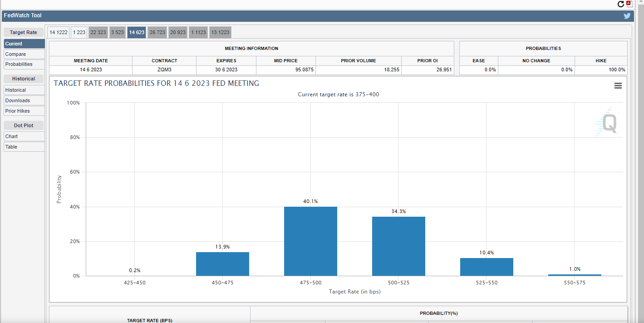The image size is (644, 323).
Task: Select the 1 1123 meeting tab
Action: click(198, 32)
